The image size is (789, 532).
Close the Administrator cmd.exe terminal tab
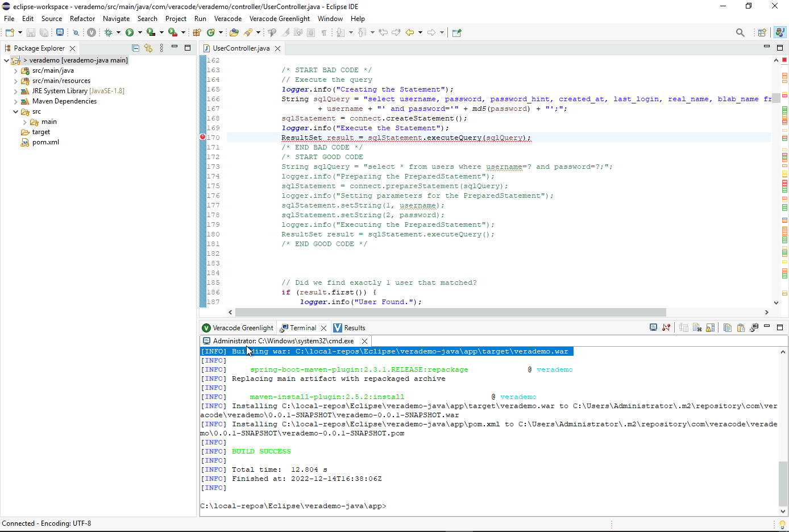[364, 341]
